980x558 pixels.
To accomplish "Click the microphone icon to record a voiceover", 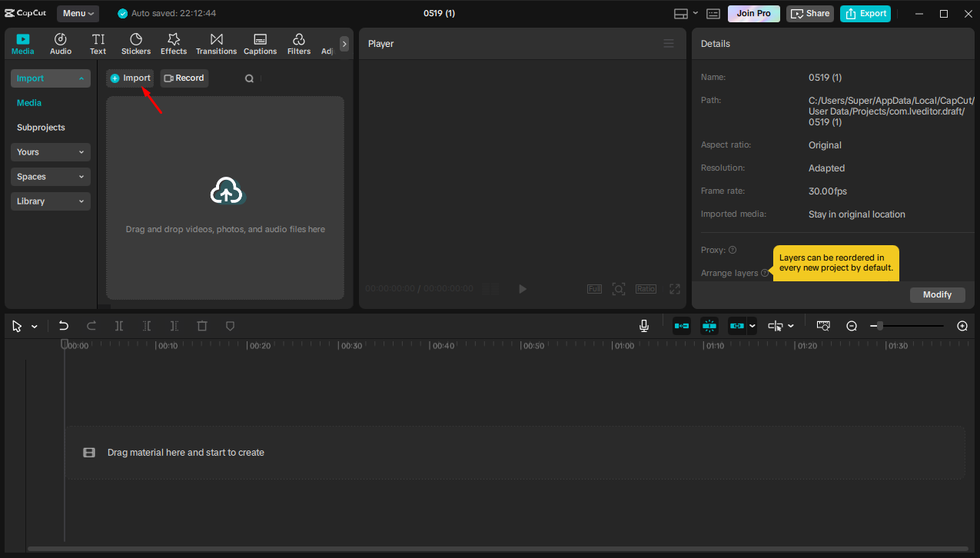I will tap(644, 326).
